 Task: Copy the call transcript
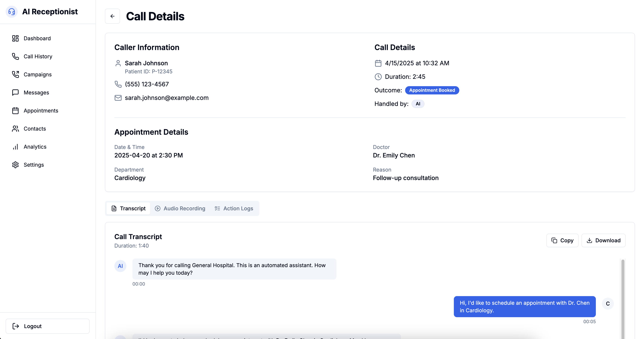coord(562,240)
